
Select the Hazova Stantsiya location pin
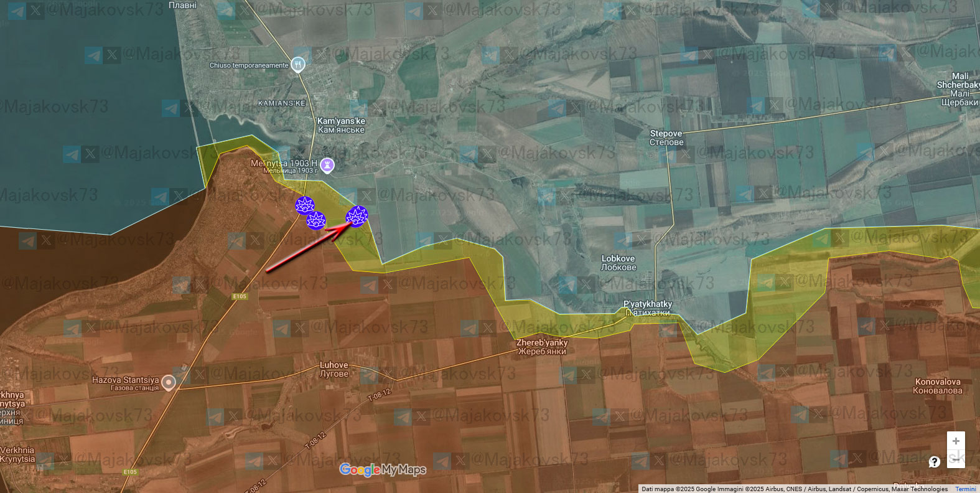pyautogui.click(x=169, y=382)
